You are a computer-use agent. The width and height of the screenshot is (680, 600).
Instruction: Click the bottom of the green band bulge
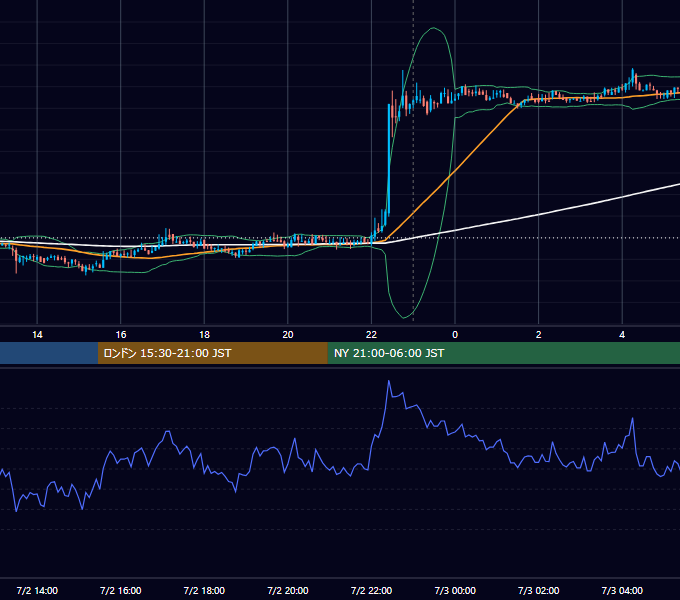pos(404,317)
